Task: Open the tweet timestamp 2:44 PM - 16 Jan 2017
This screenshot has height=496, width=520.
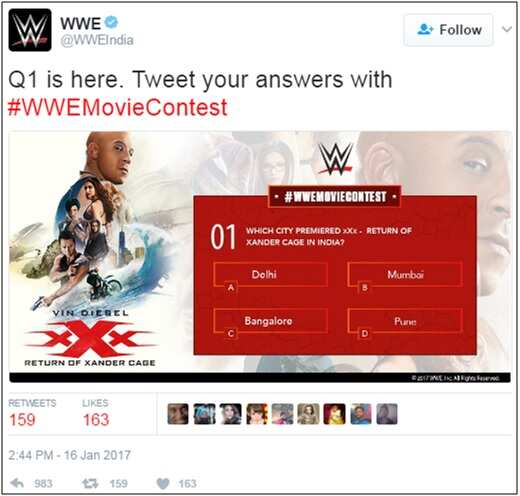Action: click(69, 455)
